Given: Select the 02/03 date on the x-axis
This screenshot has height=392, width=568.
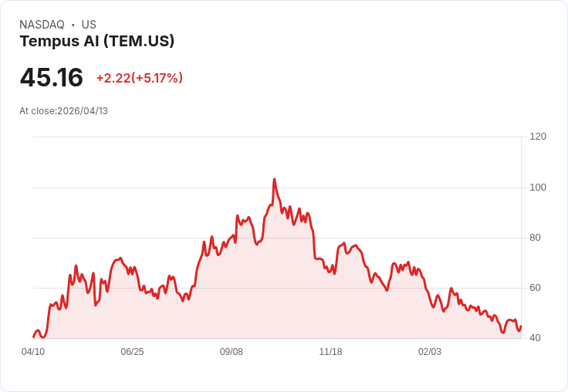Looking at the screenshot, I should tap(430, 352).
